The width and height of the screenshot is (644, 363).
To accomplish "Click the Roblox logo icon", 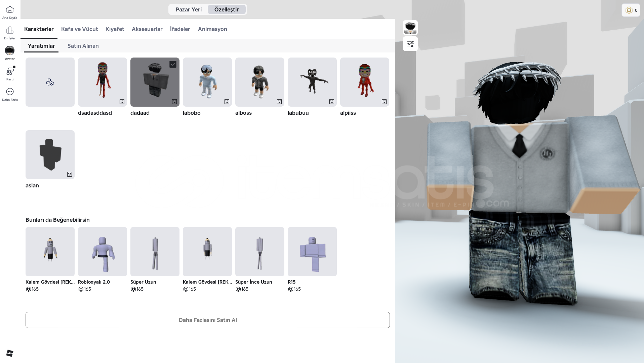I will 10,353.
